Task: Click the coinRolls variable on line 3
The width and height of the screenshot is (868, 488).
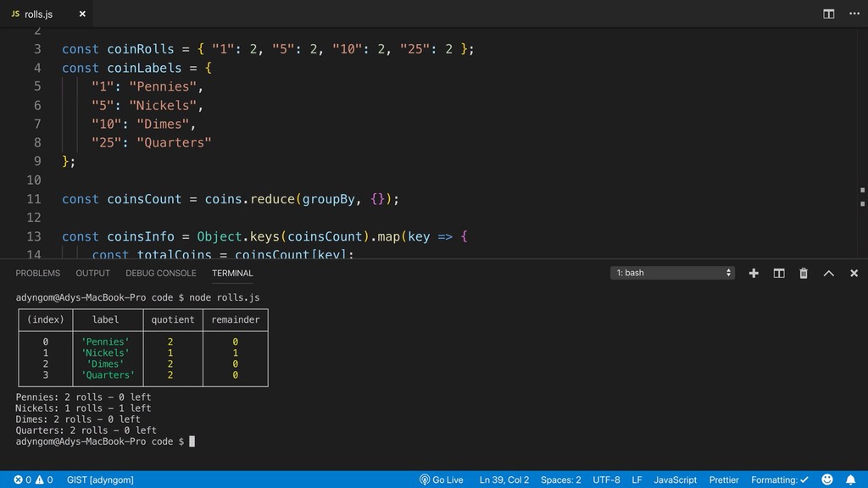Action: [x=141, y=49]
